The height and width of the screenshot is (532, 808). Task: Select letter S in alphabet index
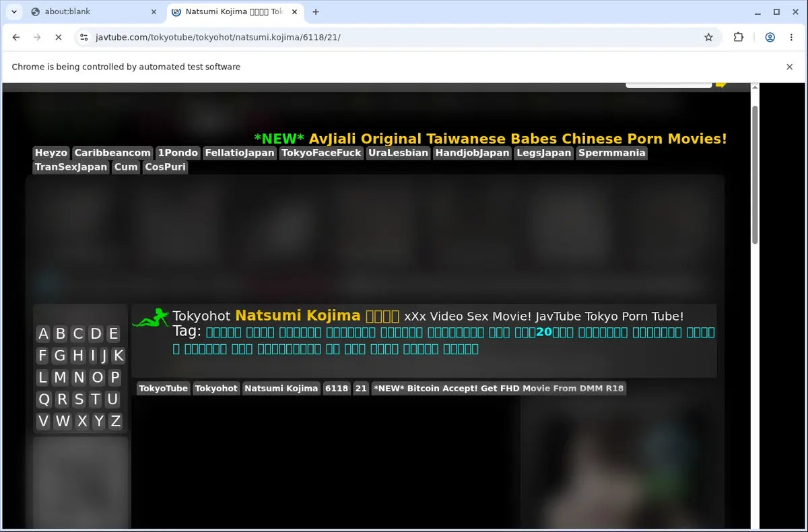pyautogui.click(x=79, y=399)
